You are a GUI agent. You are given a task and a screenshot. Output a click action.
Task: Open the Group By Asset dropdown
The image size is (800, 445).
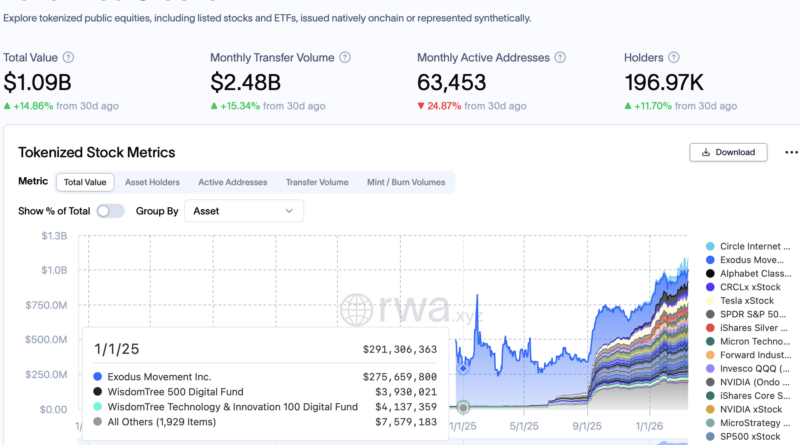tap(244, 211)
